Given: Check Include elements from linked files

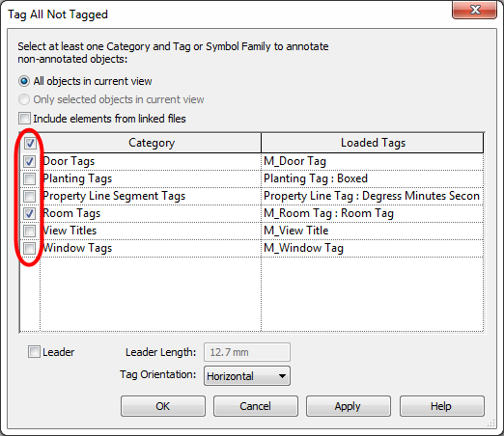Looking at the screenshot, I should point(24,119).
